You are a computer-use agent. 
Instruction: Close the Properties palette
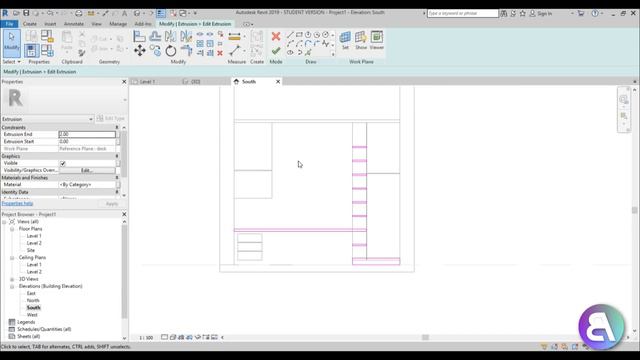pos(124,82)
